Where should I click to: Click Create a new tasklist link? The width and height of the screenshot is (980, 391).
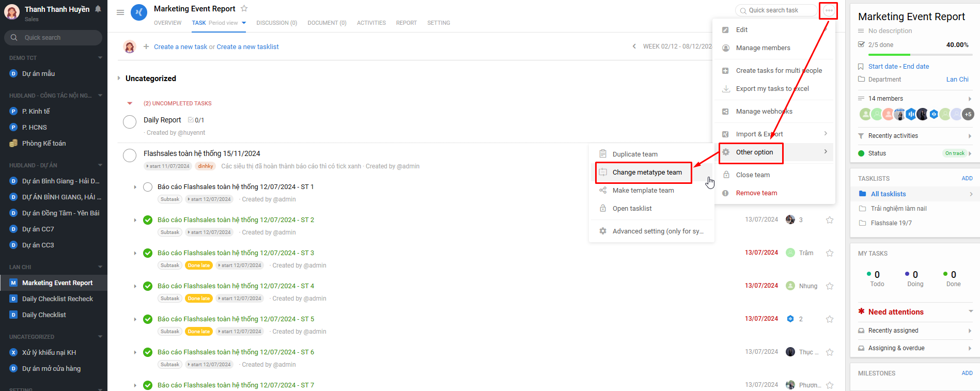(x=247, y=46)
